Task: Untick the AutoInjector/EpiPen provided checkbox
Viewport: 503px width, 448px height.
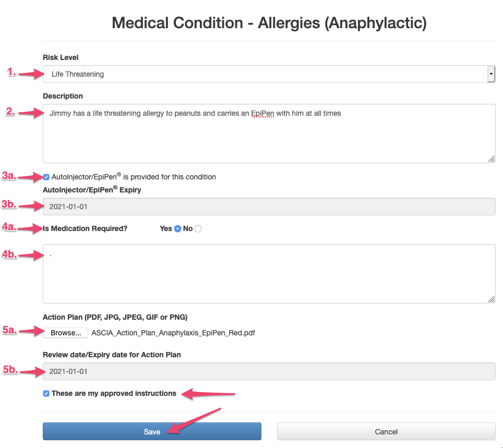Action: pyautogui.click(x=46, y=177)
